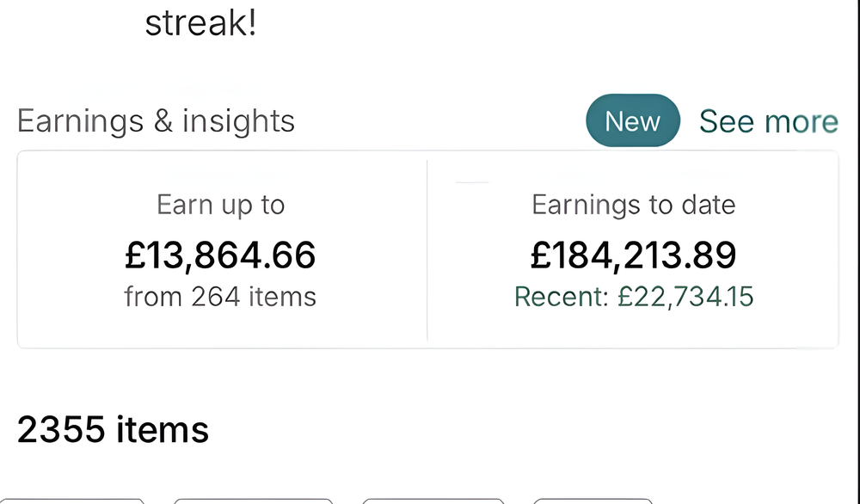View Recent: £22,734.15 earnings
This screenshot has height=504, width=860.
click(x=634, y=297)
